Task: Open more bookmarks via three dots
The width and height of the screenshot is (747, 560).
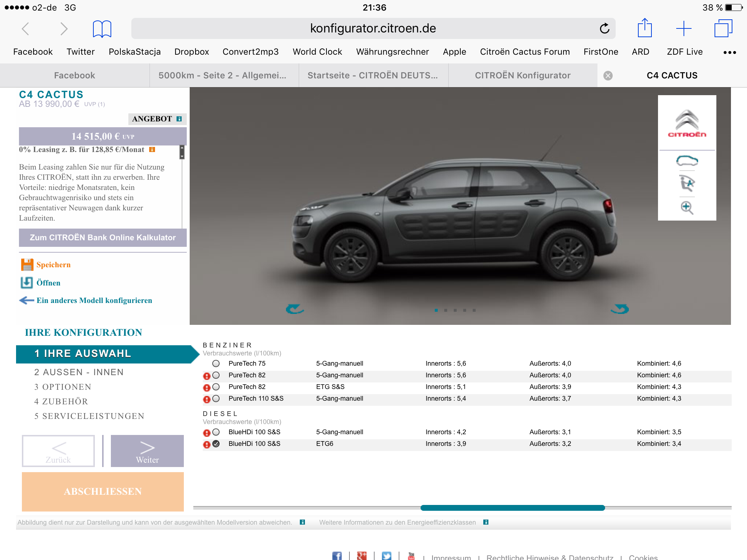Action: [x=729, y=52]
